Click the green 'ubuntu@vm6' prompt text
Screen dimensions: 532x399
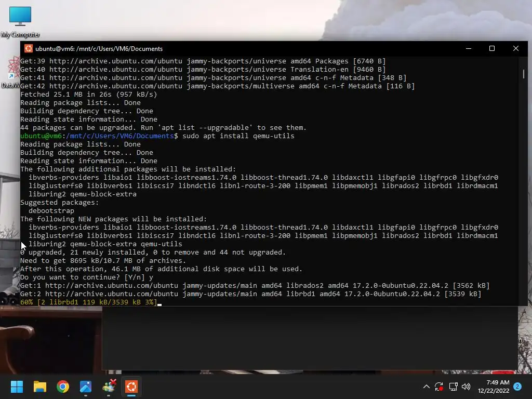41,136
